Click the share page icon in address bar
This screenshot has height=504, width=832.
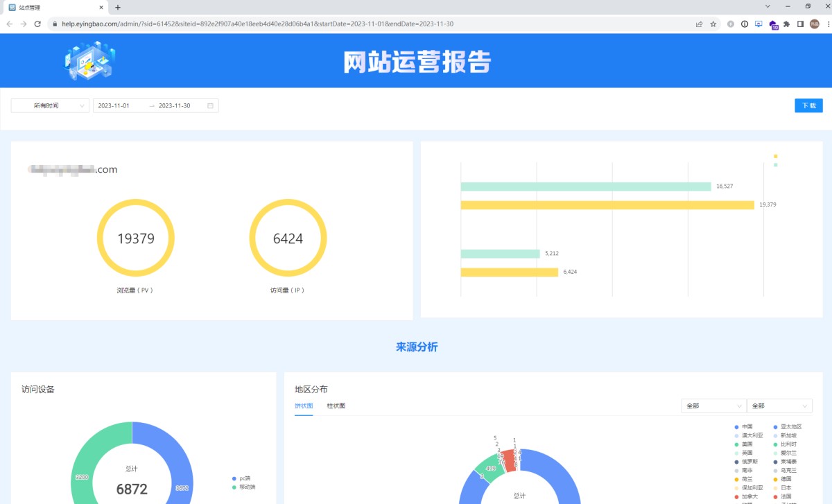tap(699, 24)
